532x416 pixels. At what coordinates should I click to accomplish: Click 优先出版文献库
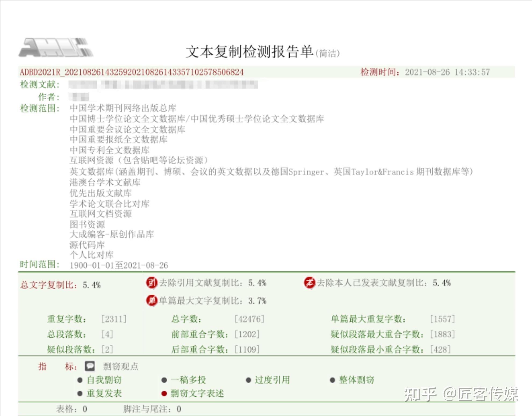(100, 193)
